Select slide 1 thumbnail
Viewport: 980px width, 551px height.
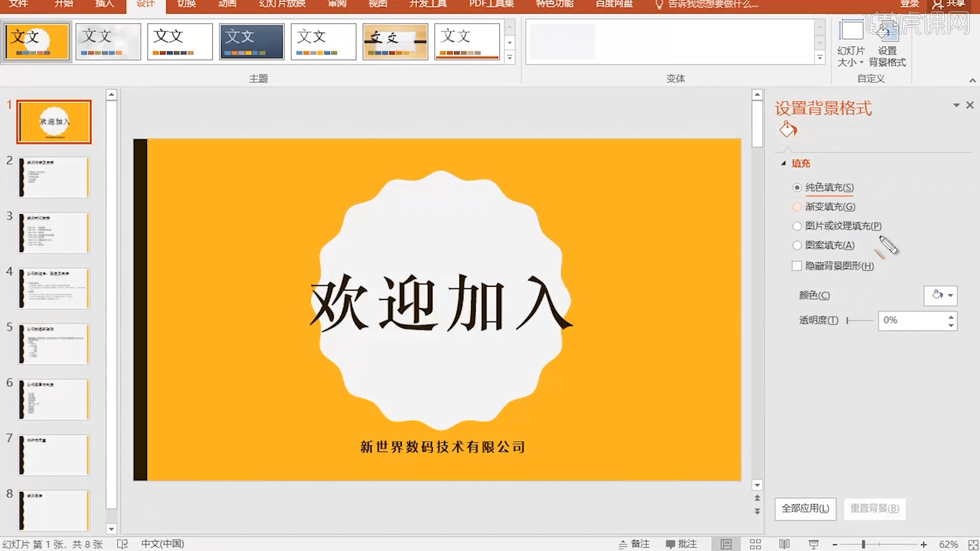[54, 122]
